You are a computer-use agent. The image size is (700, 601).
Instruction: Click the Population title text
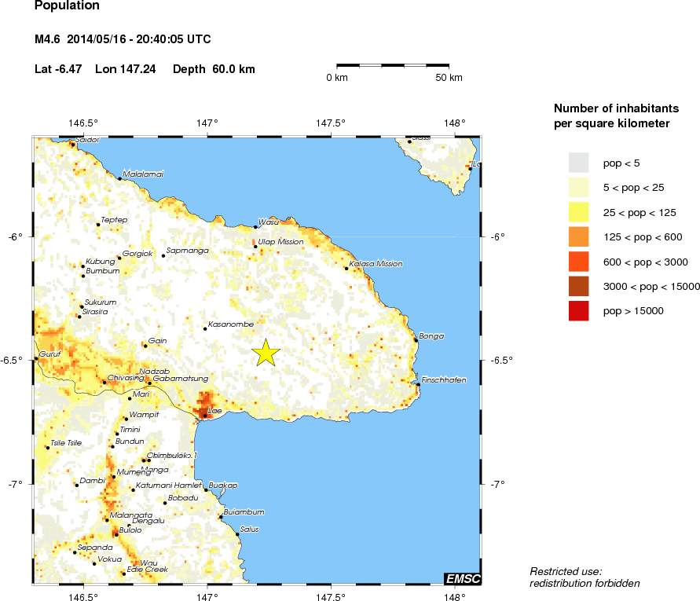[x=68, y=6]
